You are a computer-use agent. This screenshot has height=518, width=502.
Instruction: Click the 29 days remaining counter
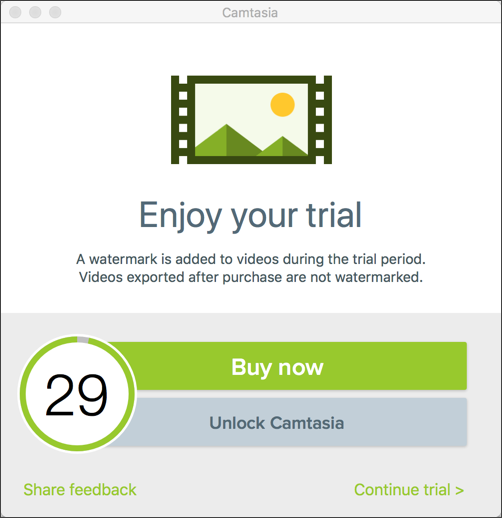click(77, 394)
